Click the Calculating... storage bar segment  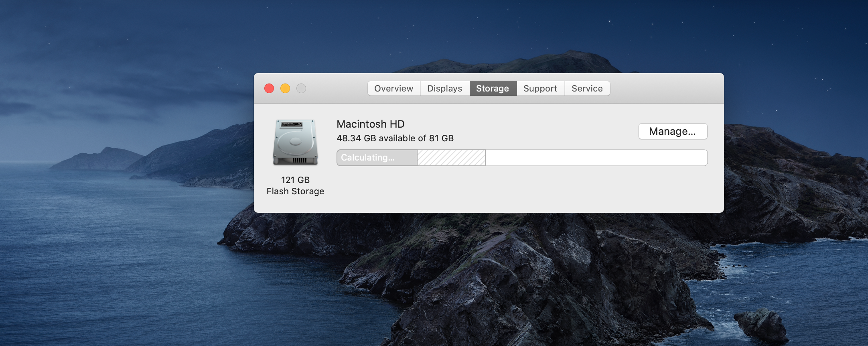point(377,158)
